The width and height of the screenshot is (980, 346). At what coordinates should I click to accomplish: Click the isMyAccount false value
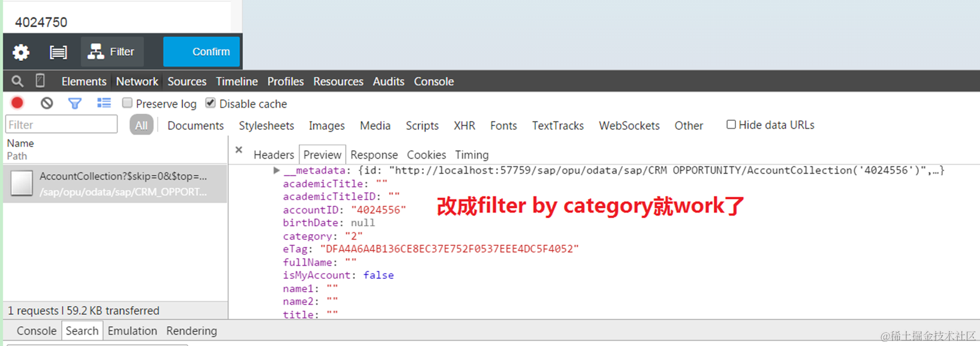pos(379,275)
